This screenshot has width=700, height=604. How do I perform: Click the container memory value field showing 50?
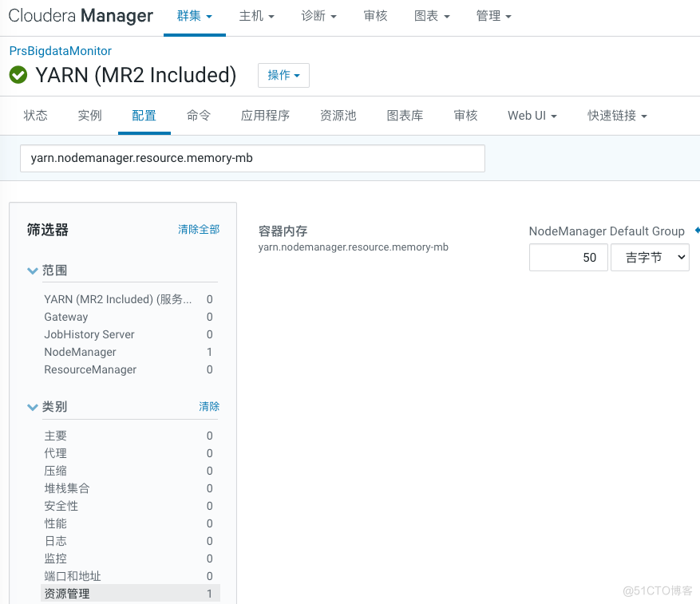click(x=568, y=257)
